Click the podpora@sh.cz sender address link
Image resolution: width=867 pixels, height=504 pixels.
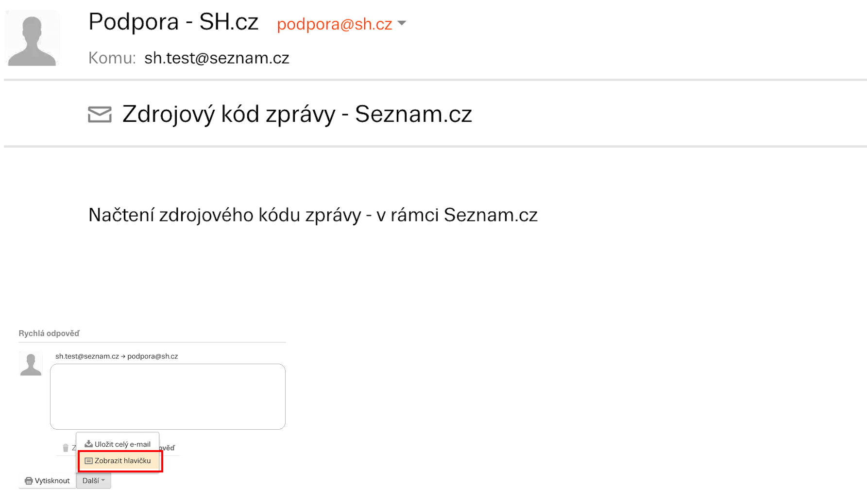(x=334, y=24)
